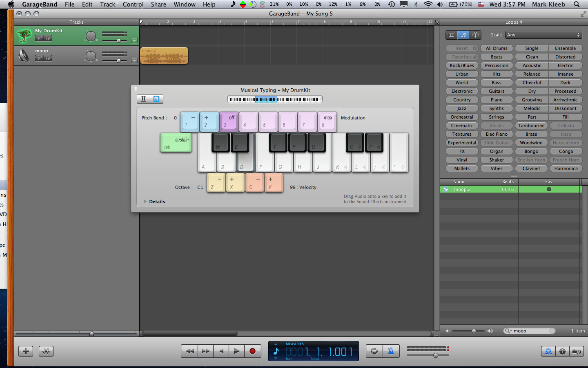Image resolution: width=588 pixels, height=368 pixels.
Task: Choose the Experimental loop filter
Action: pos(462,143)
